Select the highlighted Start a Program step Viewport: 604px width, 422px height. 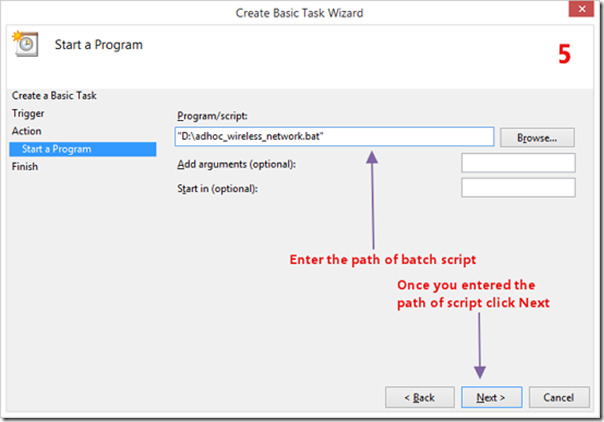[x=83, y=149]
